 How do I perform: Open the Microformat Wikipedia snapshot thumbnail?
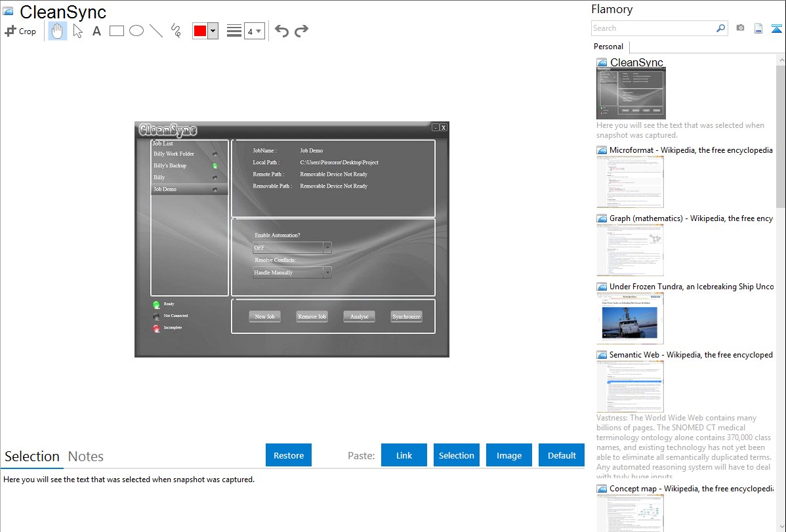[x=630, y=182]
